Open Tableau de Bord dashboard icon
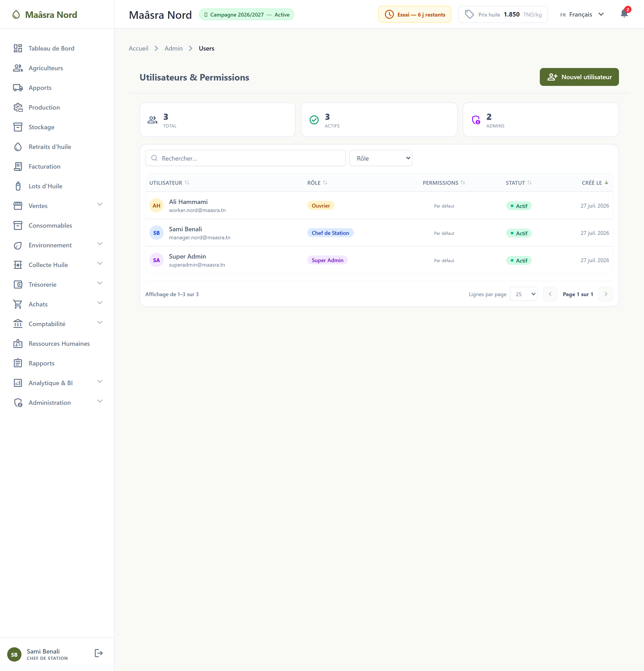The width and height of the screenshot is (644, 671). (18, 48)
